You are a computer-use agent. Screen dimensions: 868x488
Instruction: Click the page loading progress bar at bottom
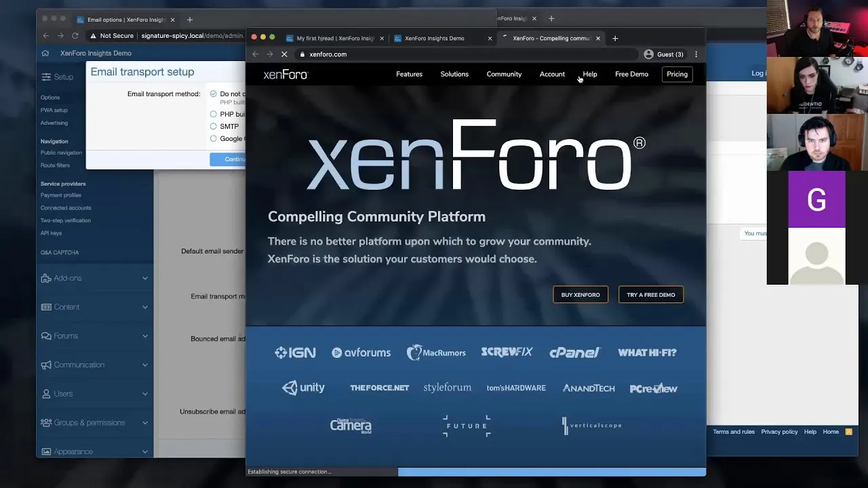[x=551, y=472]
